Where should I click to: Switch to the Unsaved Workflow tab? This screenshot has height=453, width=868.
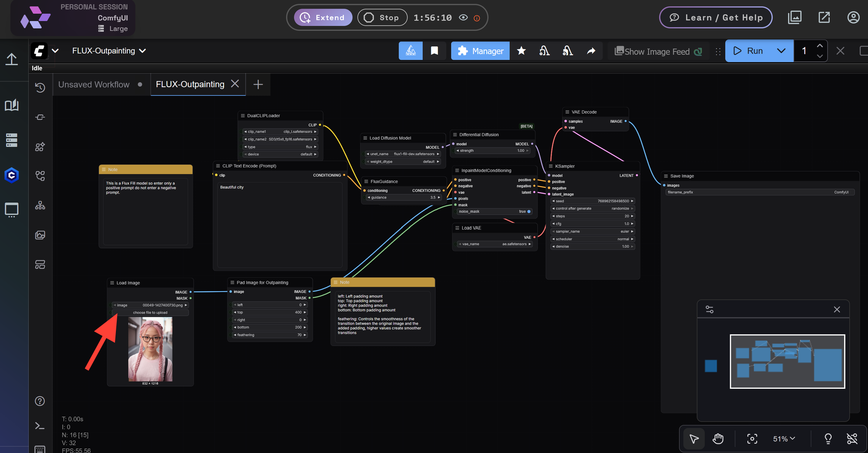(x=94, y=84)
